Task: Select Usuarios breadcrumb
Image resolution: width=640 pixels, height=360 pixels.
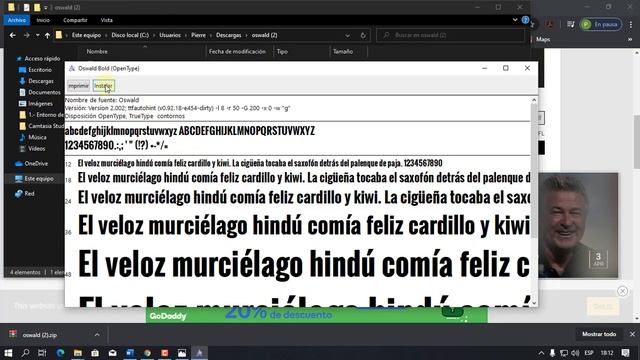Action: [x=170, y=35]
